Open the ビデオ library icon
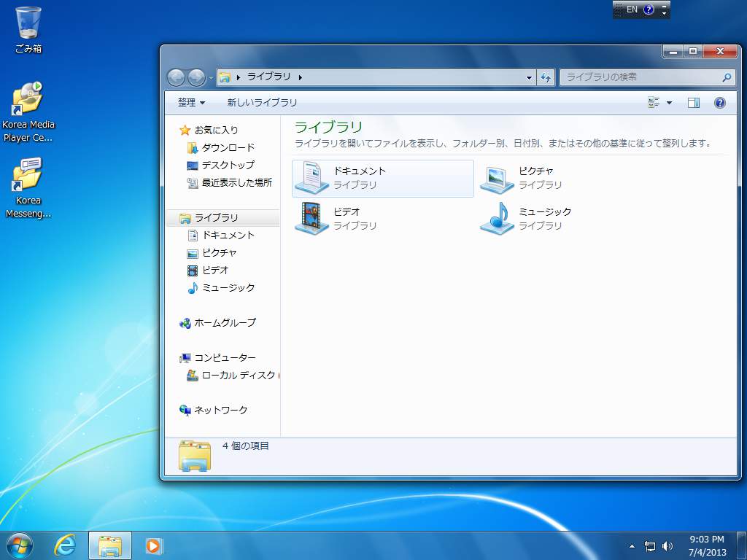The height and width of the screenshot is (560, 747). (312, 219)
